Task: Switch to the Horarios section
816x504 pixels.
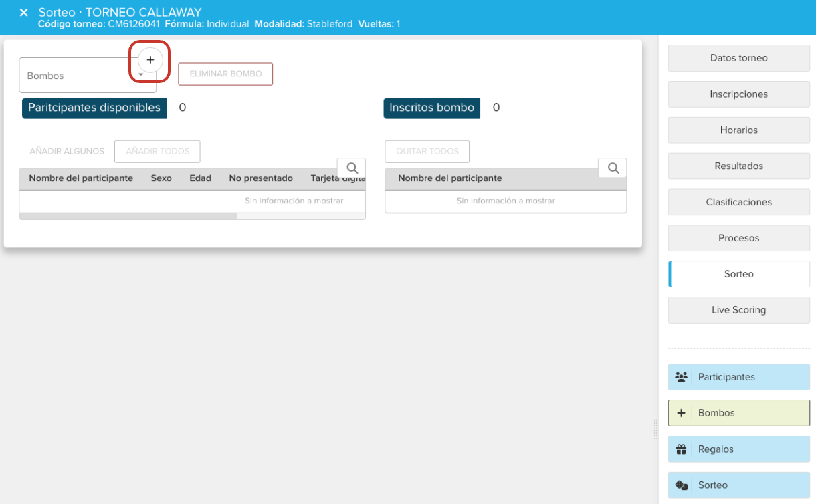Action: tap(738, 130)
